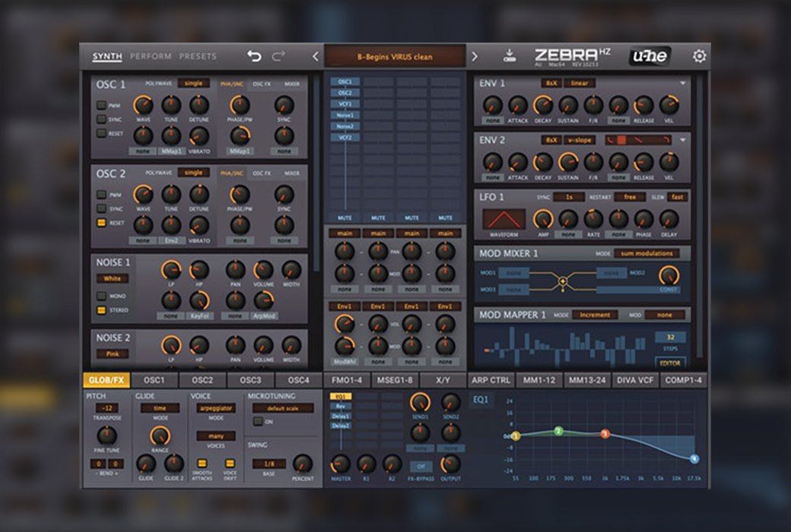The width and height of the screenshot is (791, 532).
Task: Click the Mod Mapper EDITOR button
Action: point(670,363)
